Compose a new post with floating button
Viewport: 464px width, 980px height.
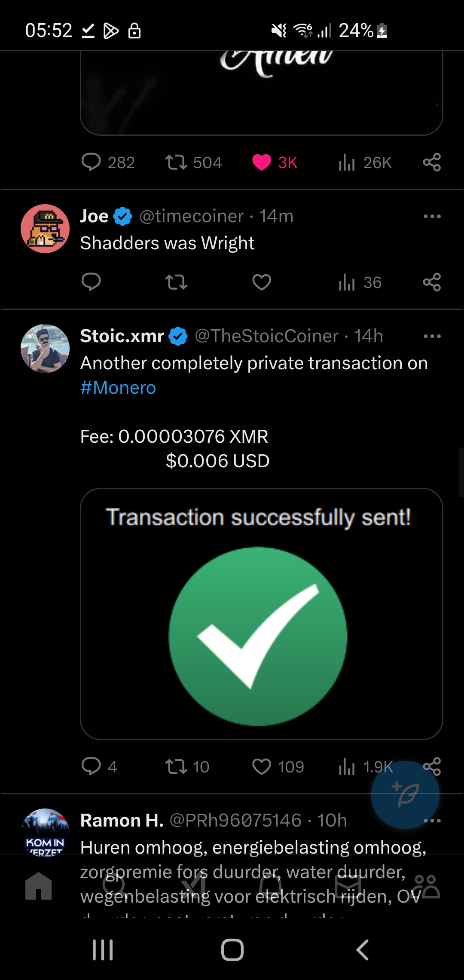pos(405,795)
